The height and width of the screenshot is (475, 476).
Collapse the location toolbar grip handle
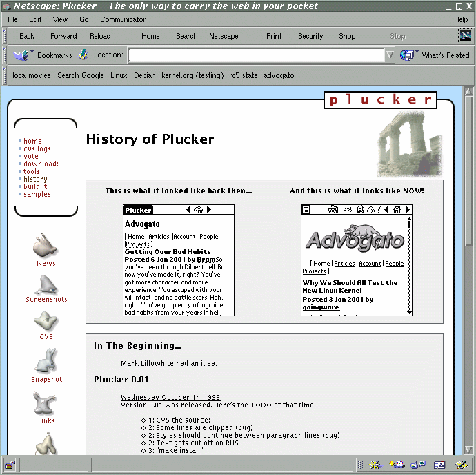(4, 55)
